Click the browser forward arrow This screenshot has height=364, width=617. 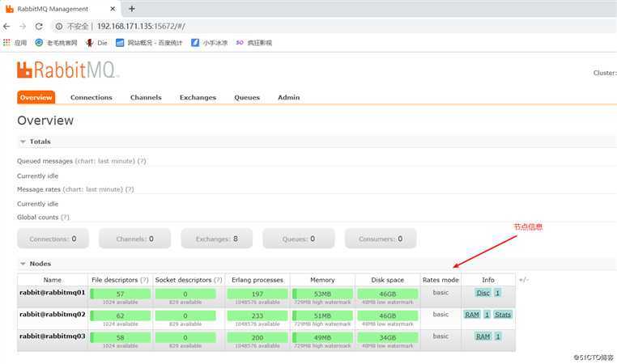23,27
